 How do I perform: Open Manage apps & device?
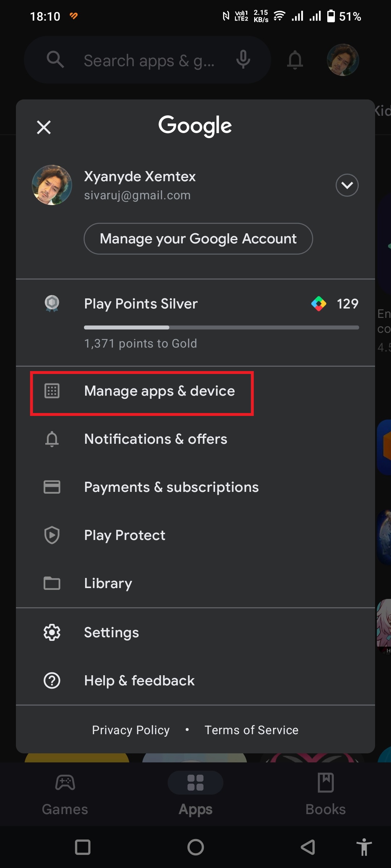(x=159, y=391)
